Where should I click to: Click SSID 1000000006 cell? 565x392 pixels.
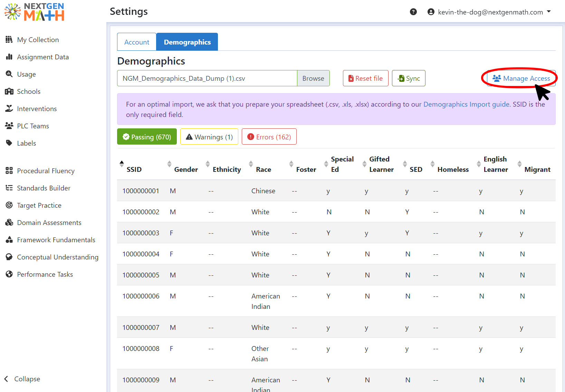click(141, 296)
